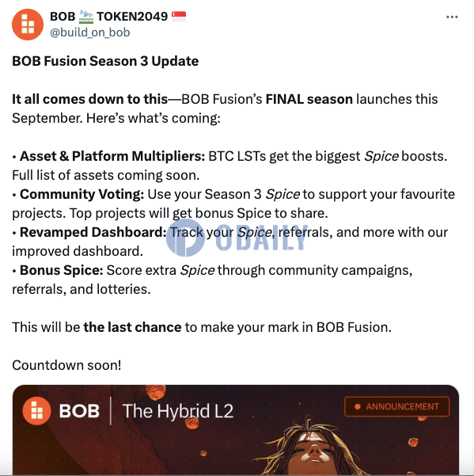
Task: Open the three-dot more options menu
Action: [452, 17]
